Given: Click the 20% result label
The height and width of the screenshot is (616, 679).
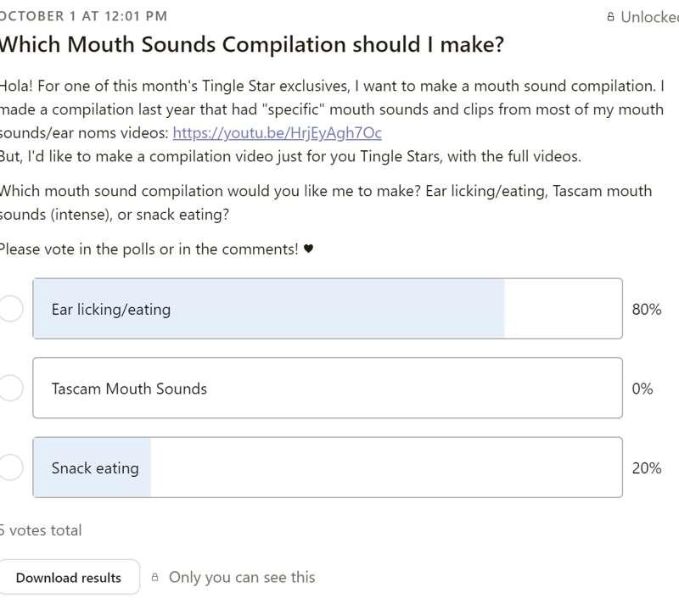Looking at the screenshot, I should (647, 468).
